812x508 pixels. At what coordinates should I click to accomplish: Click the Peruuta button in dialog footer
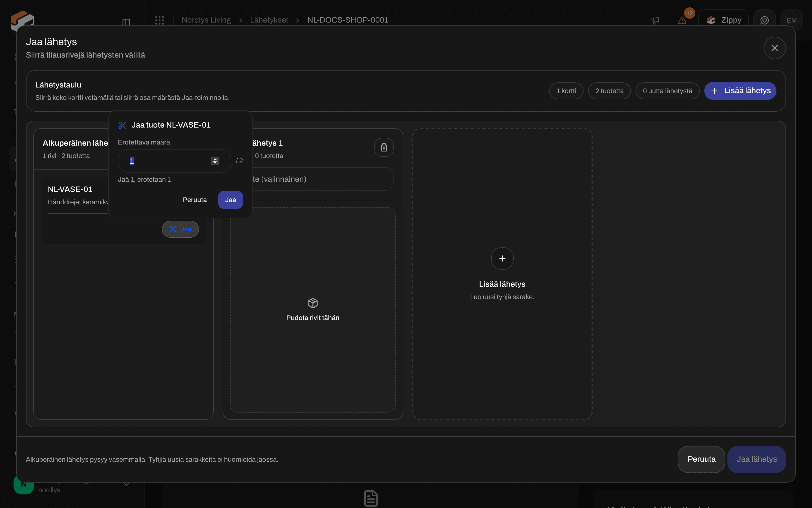click(x=701, y=459)
